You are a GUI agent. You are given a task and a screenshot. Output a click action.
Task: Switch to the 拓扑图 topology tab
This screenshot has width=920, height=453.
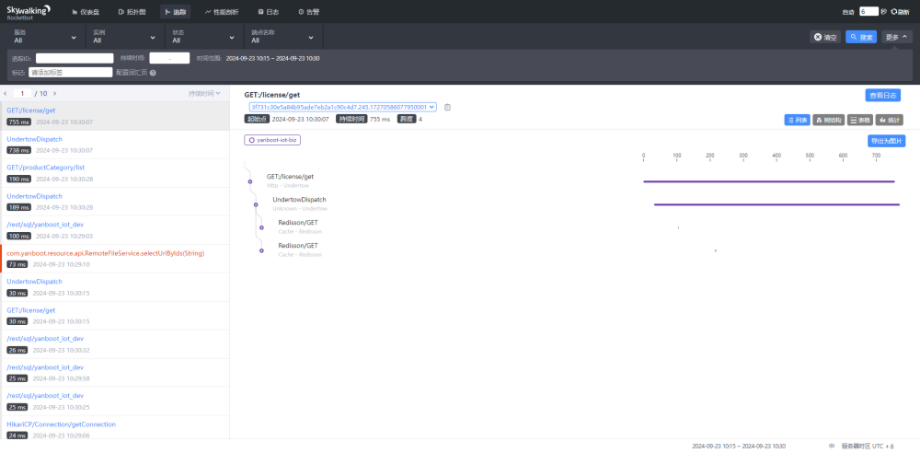[132, 12]
